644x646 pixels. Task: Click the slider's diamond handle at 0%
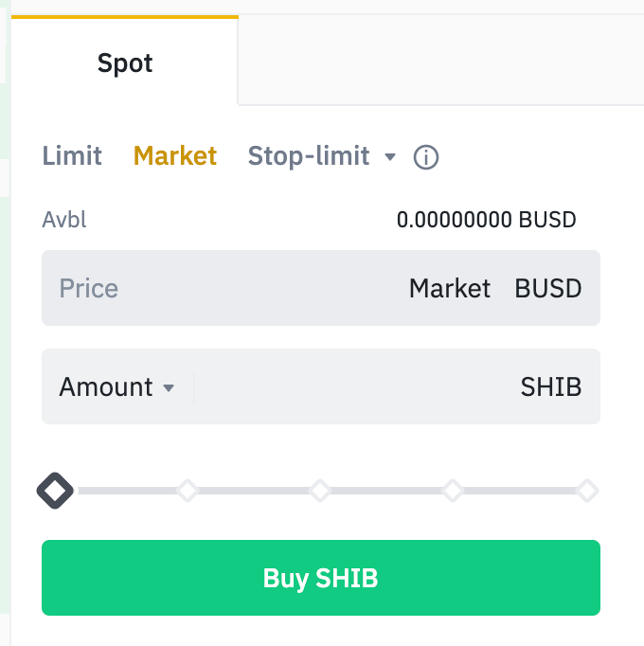55,491
